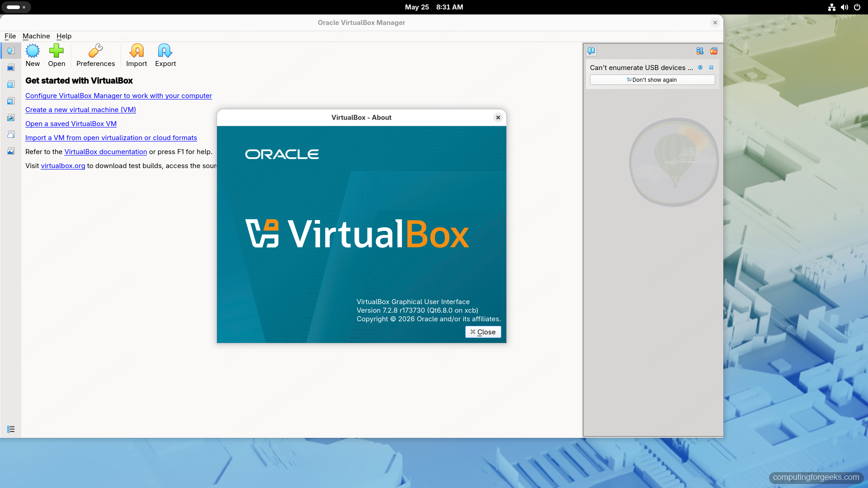Click the New virtual machine toolbar icon
868x488 pixels.
click(33, 55)
